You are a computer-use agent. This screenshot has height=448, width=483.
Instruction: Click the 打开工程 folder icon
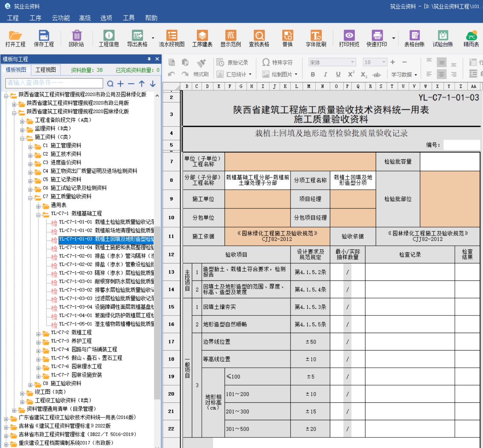click(15, 35)
